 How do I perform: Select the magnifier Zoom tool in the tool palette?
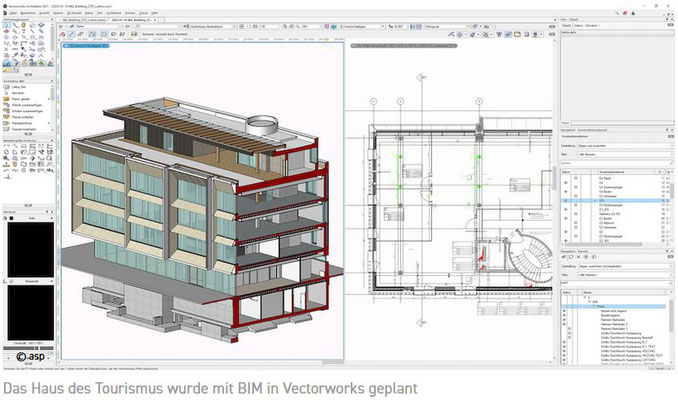coord(15,26)
